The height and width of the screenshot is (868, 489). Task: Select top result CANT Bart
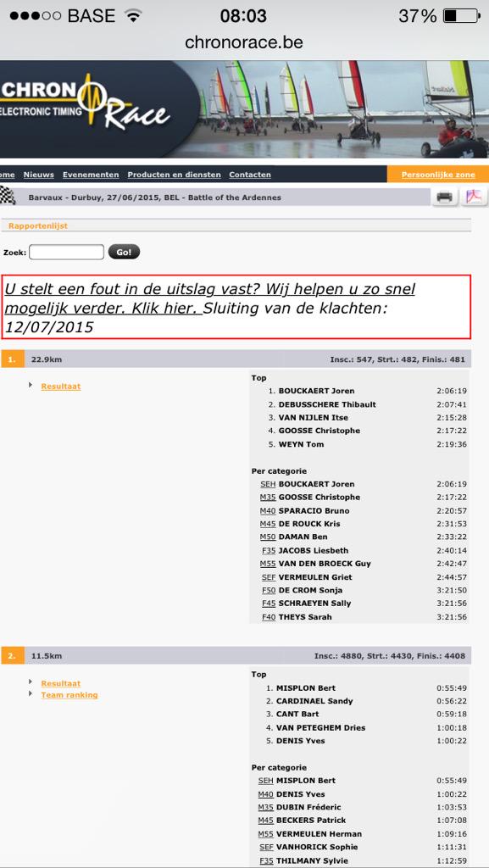(x=297, y=714)
